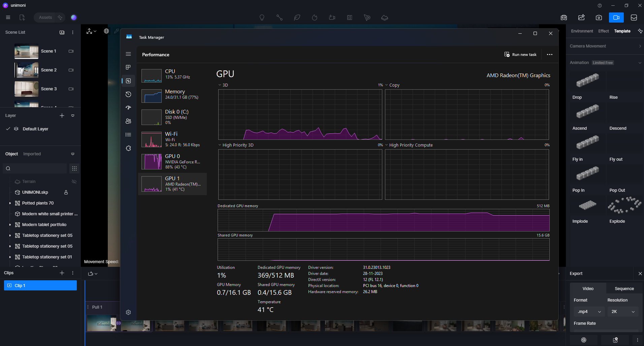
Task: Open Layer panel dropdown arrow
Action: [73, 116]
